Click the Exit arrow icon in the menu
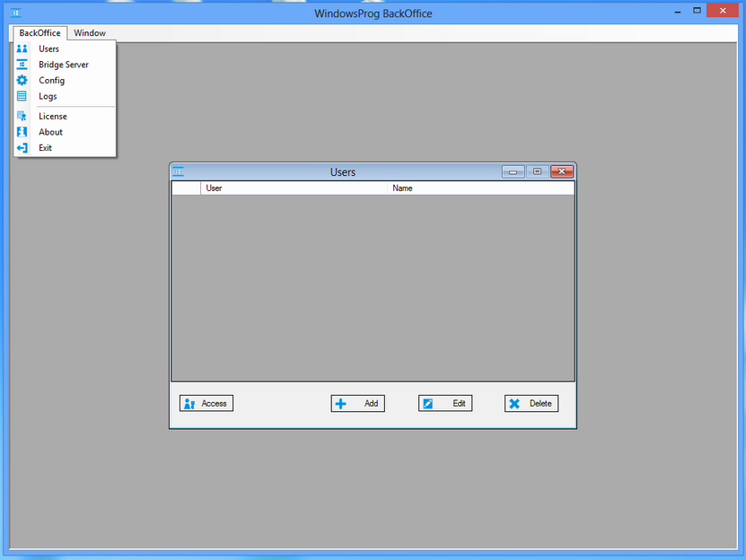Screen dimensions: 746x560 22,147
